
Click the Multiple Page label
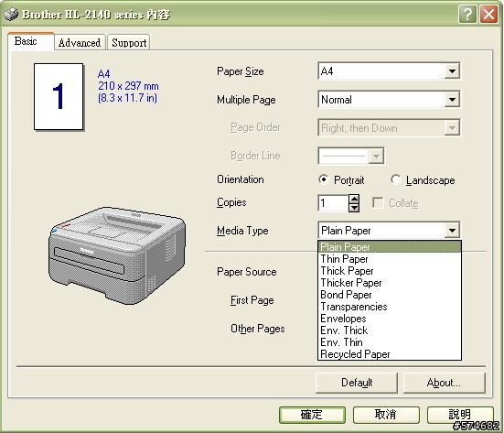[246, 100]
